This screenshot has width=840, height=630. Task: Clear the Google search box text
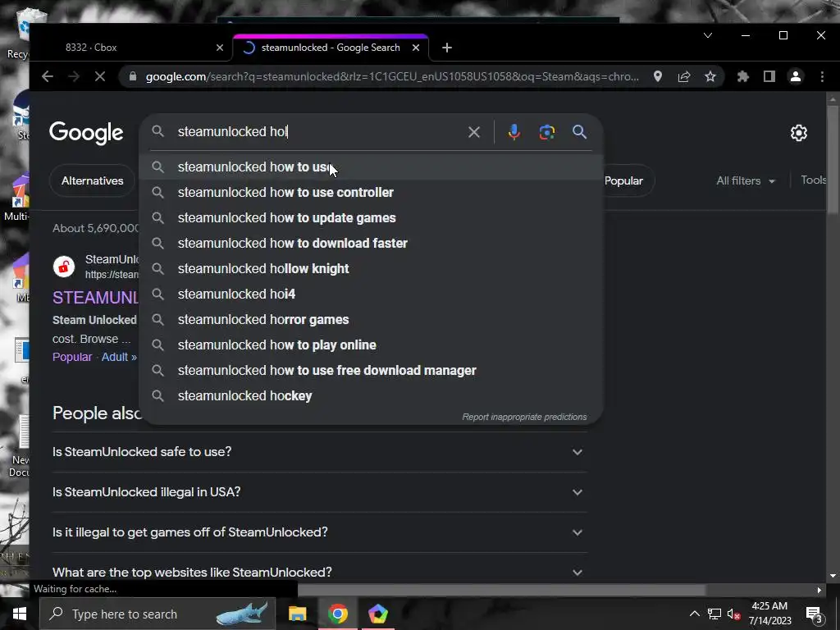coord(473,132)
